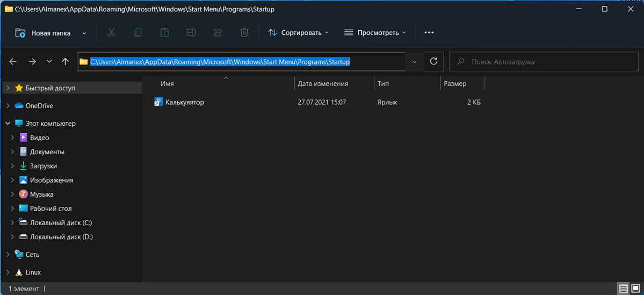
Task: Navigate back with the left arrow
Action: (13, 62)
